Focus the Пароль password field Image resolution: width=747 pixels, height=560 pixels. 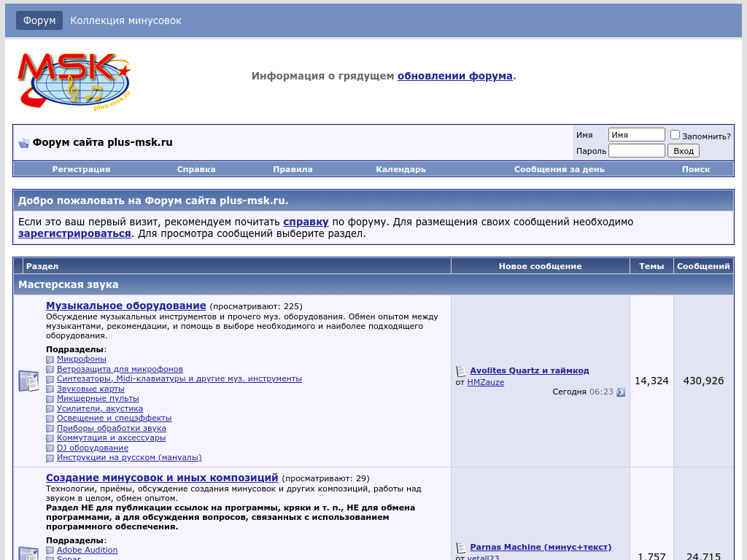click(636, 151)
